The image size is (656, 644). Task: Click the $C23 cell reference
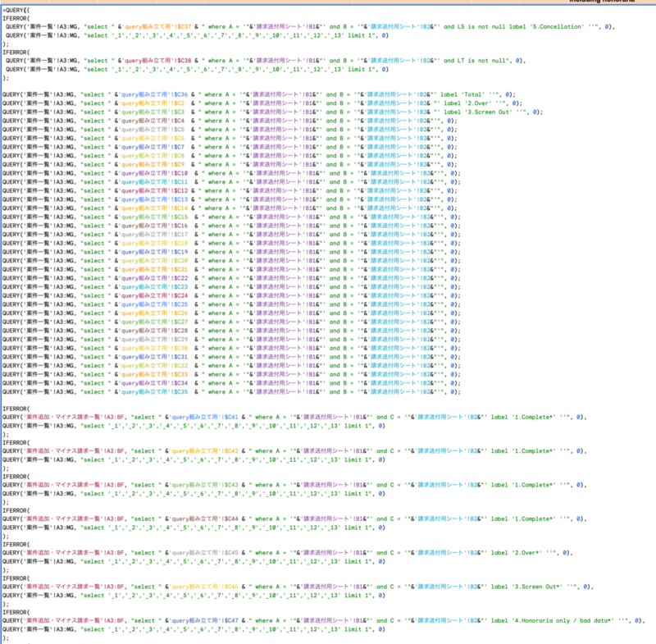click(179, 287)
